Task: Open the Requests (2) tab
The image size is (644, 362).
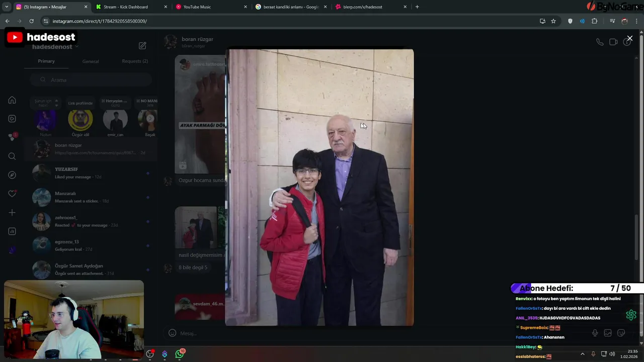Action: click(135, 61)
